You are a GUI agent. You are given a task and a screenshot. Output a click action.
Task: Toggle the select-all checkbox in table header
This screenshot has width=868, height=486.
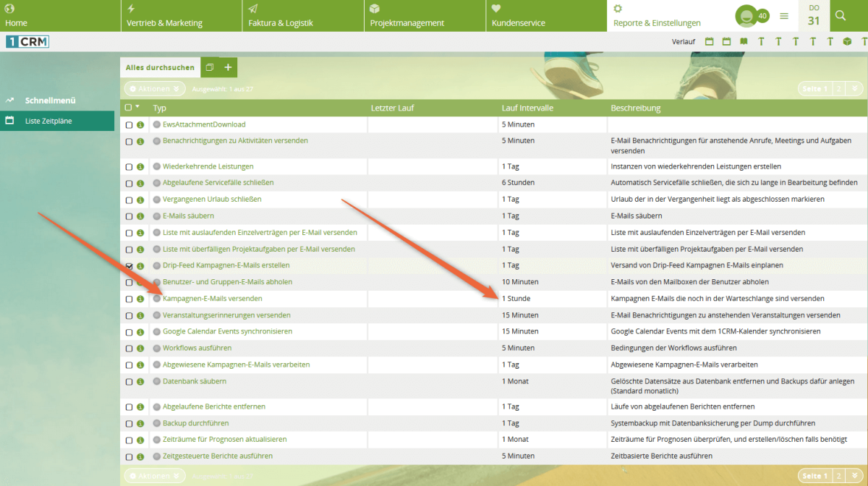128,108
